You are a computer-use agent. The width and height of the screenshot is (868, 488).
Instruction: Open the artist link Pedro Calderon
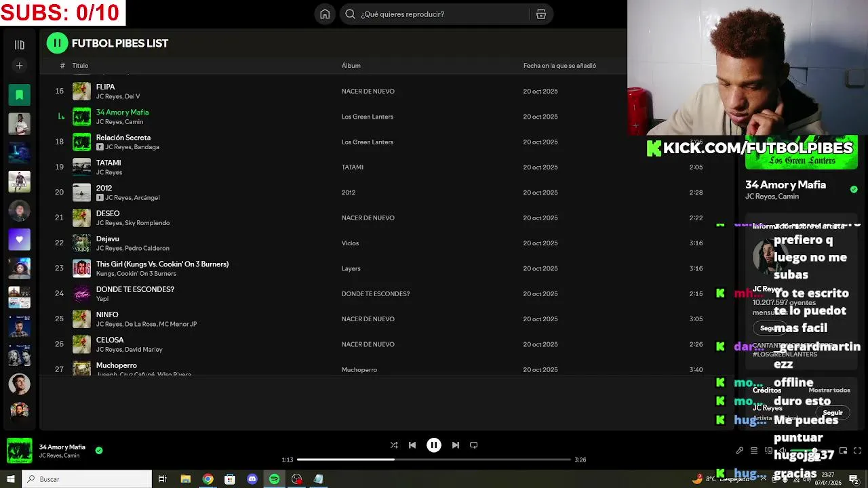(147, 248)
